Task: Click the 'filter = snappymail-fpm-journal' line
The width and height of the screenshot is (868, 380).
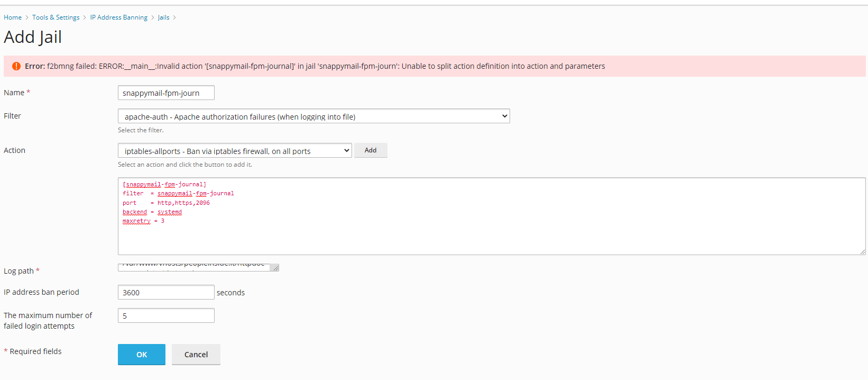Action: [x=178, y=194]
